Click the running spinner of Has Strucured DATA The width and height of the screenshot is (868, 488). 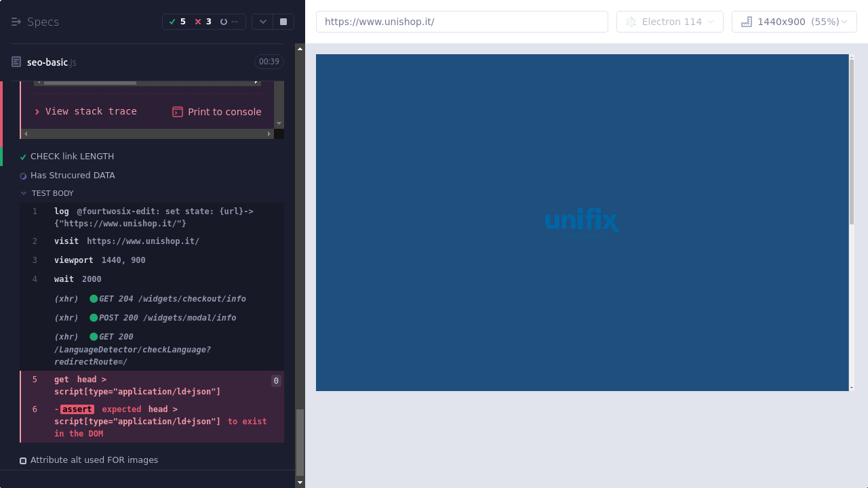[23, 176]
